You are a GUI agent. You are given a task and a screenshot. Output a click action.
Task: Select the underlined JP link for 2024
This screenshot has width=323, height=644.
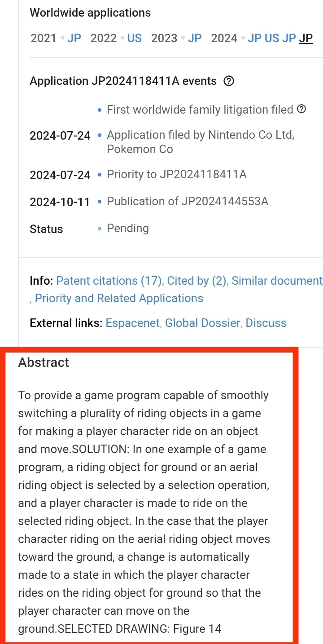tap(306, 38)
